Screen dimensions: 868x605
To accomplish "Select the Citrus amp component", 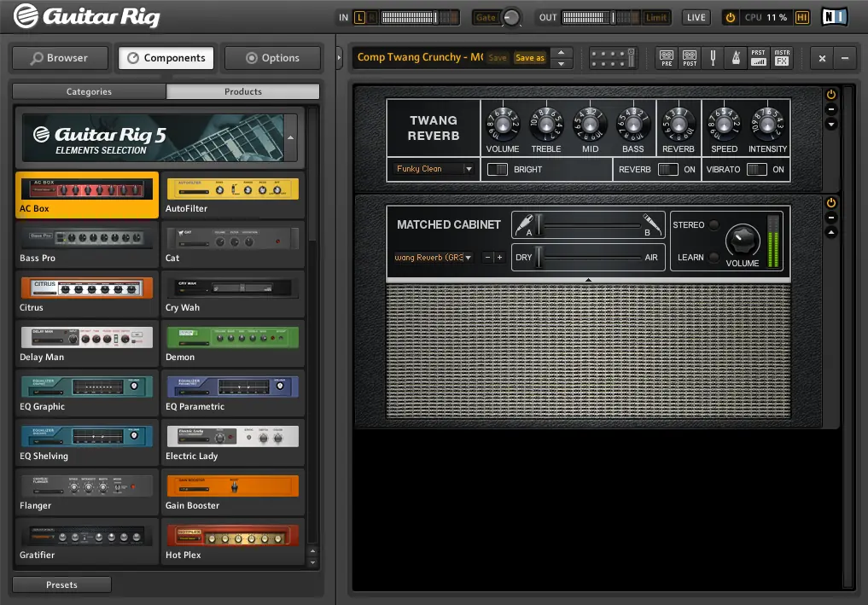I will [x=87, y=294].
